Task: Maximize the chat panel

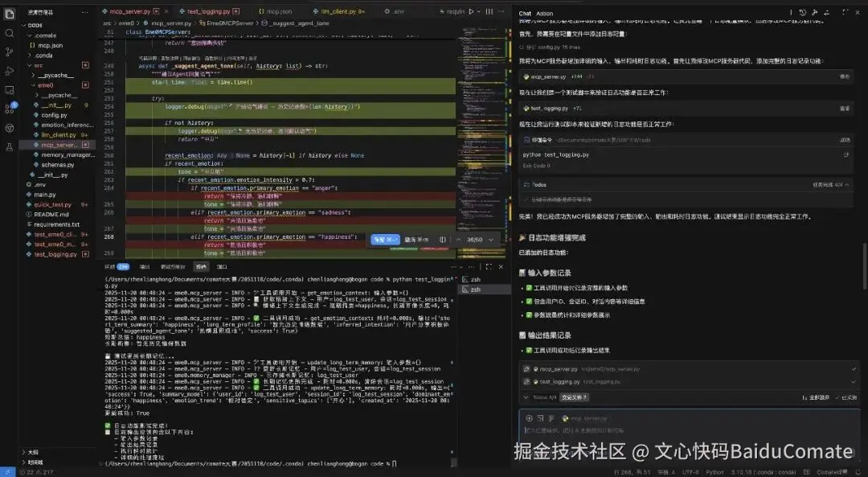Action: (845, 12)
